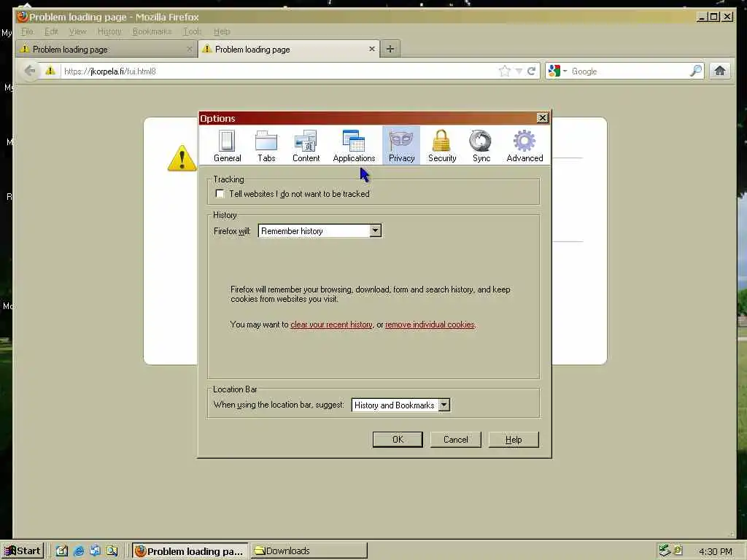The height and width of the screenshot is (560, 747).
Task: Open the Windows Start menu
Action: 23,551
